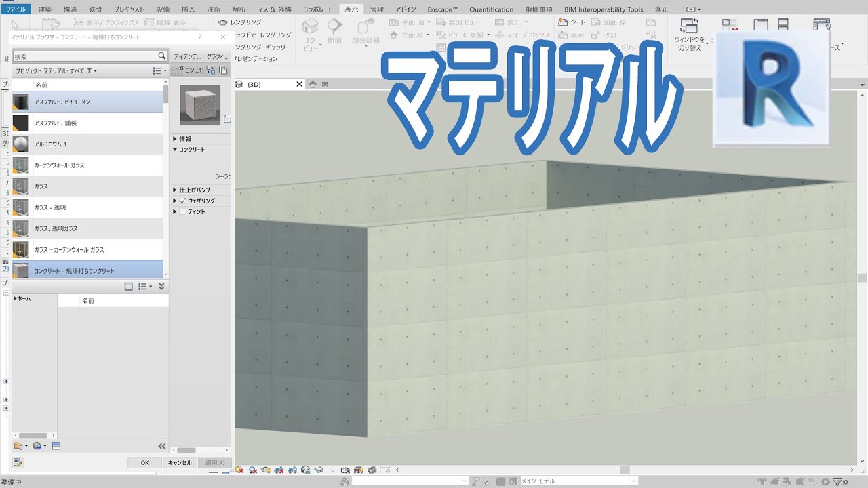Screen dimensions: 868x488
Task: Switch to the グラフィ... (Graphics) tab
Action: (217, 56)
